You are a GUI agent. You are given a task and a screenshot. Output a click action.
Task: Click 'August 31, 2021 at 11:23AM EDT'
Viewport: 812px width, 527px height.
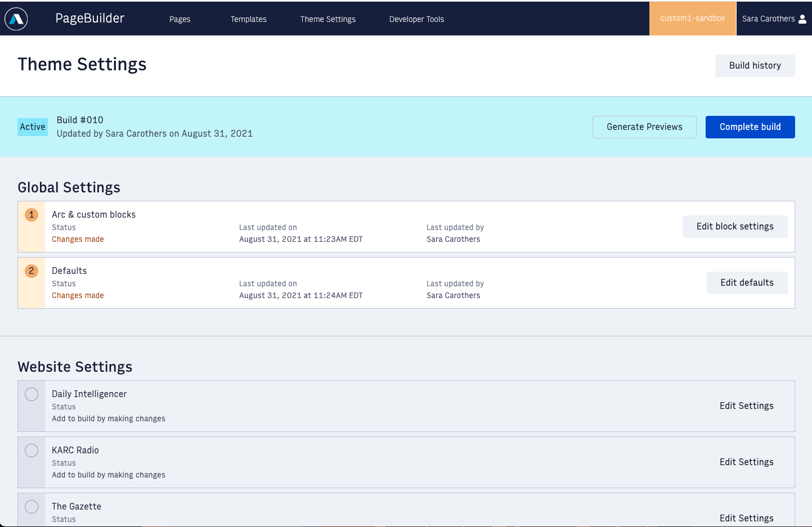coord(301,240)
